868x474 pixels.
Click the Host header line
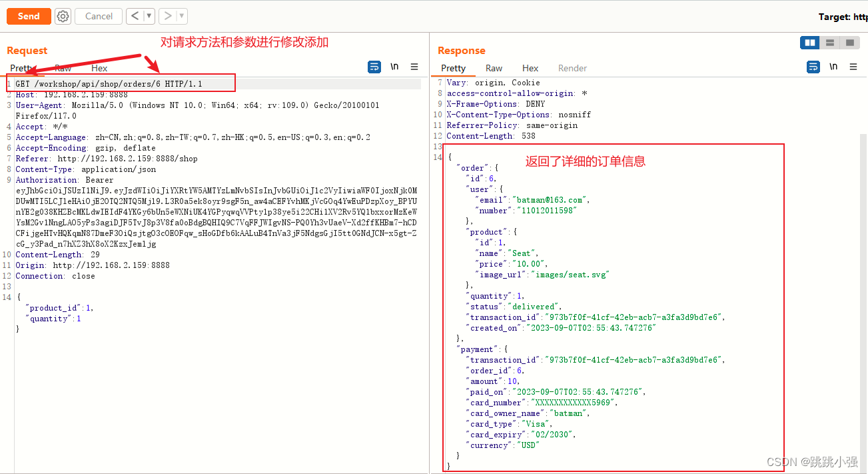pos(71,95)
